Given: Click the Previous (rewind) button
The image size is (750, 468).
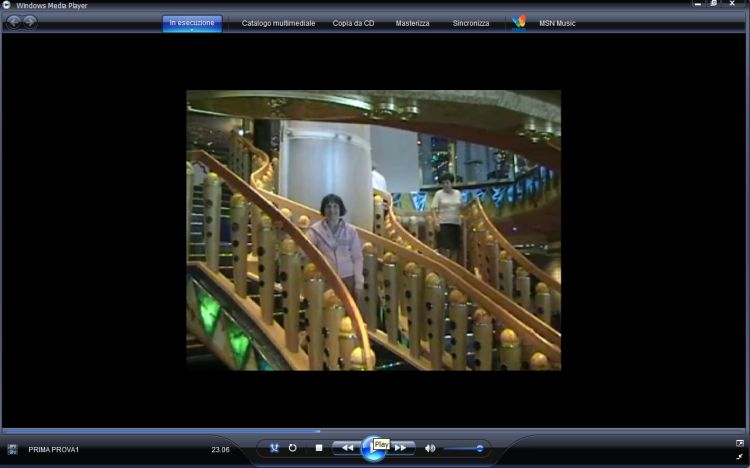Looking at the screenshot, I should click(x=346, y=448).
